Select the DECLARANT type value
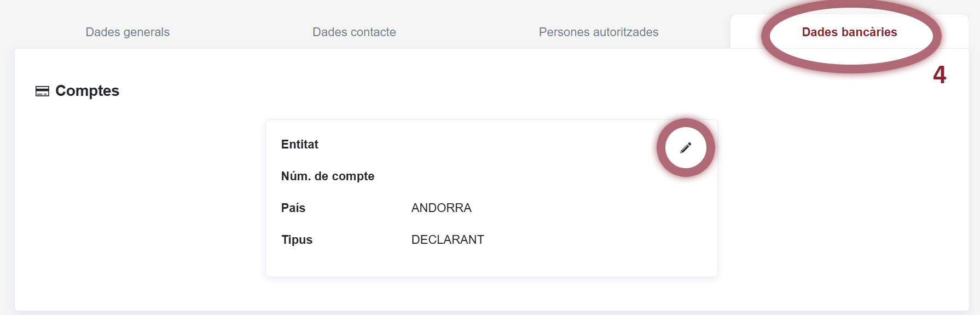The image size is (980, 315). (x=447, y=240)
